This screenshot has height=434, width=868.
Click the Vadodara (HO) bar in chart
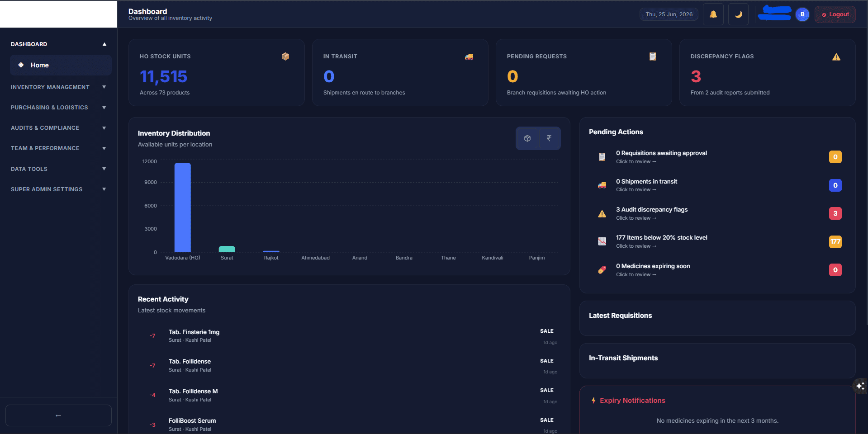point(183,208)
